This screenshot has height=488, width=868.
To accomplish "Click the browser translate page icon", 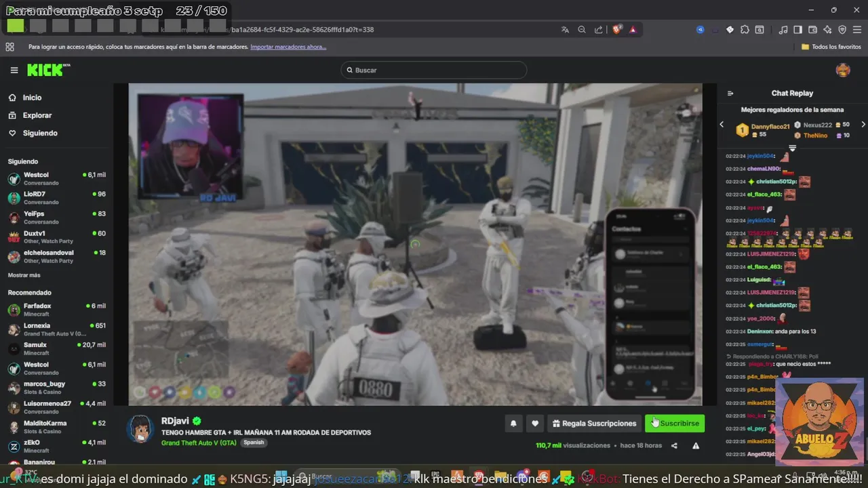I will (565, 30).
